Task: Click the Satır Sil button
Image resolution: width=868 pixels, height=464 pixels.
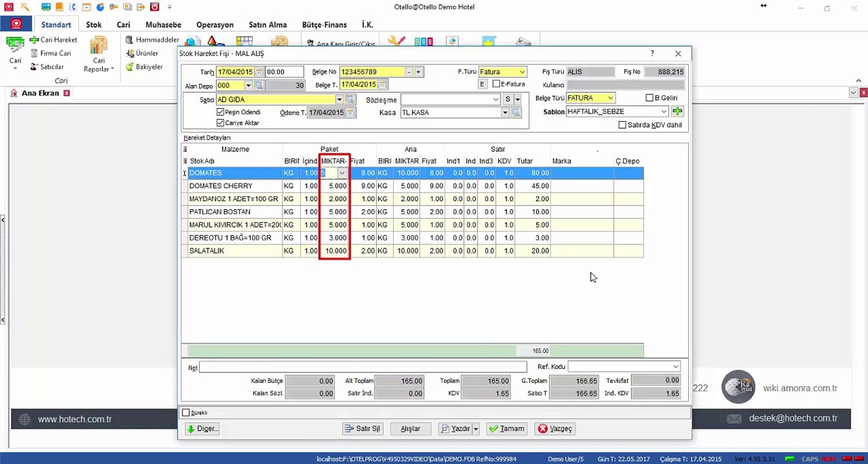Action: click(x=363, y=429)
